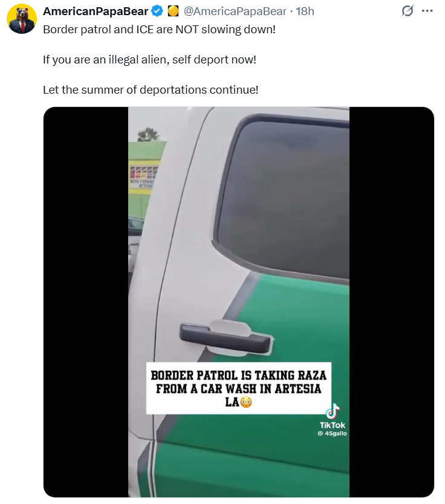Open the Grok explain-post icon
The width and height of the screenshot is (445, 504).
coord(408,11)
